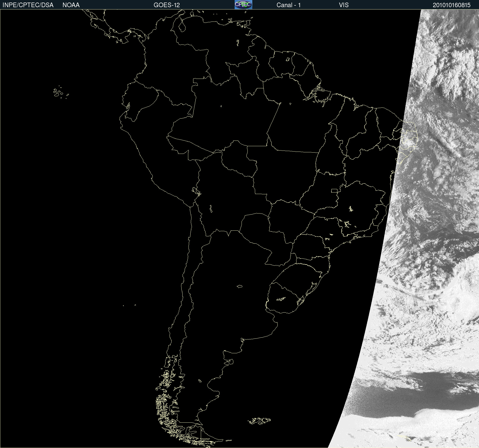The height and width of the screenshot is (448, 479).
Task: Click the GOES-12 satellite label
Action: [167, 5]
